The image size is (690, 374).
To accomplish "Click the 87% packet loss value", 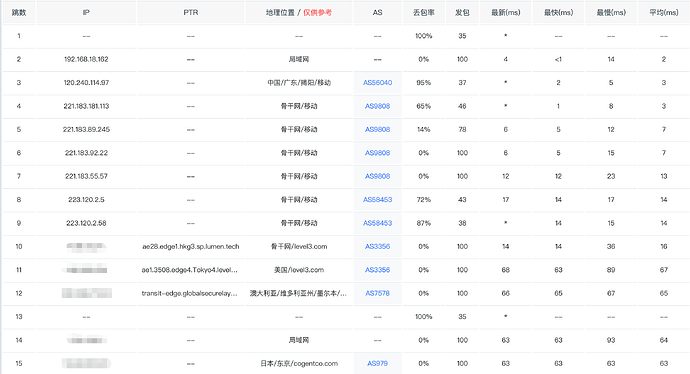I will pos(423,223).
